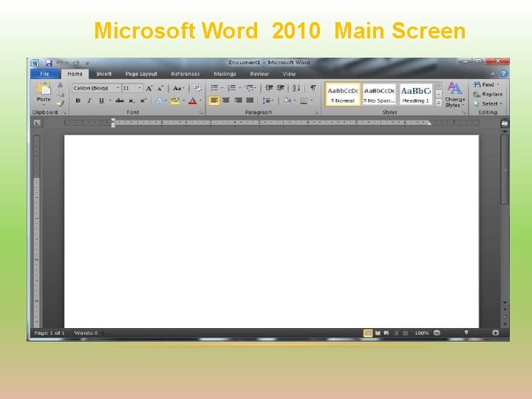Click the Shrink Font icon

tap(160, 89)
